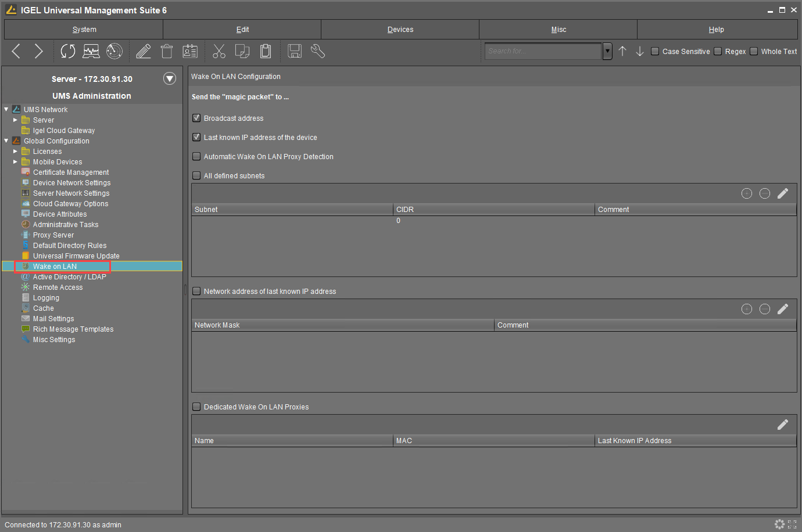Add a subnet with the plus icon
Screen dimensions: 802x532
click(747, 193)
